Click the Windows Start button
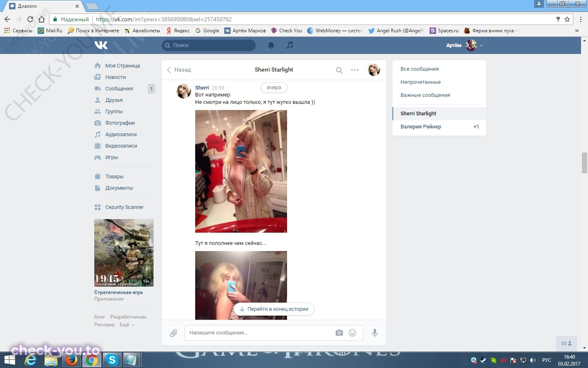588x368 pixels. (9, 360)
